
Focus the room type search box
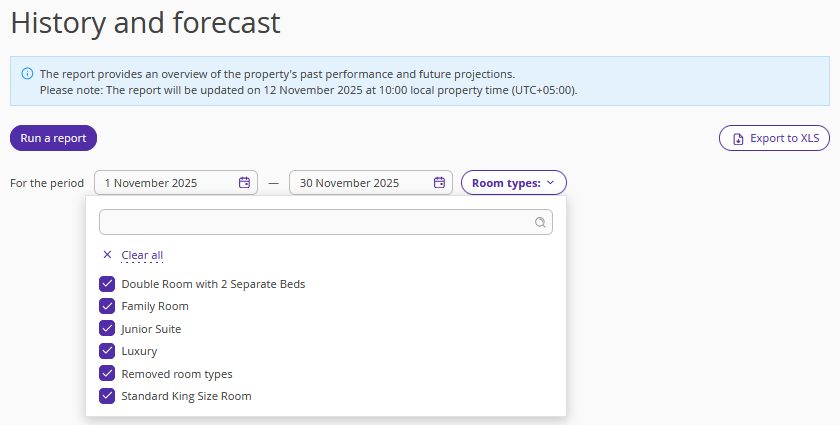point(315,222)
